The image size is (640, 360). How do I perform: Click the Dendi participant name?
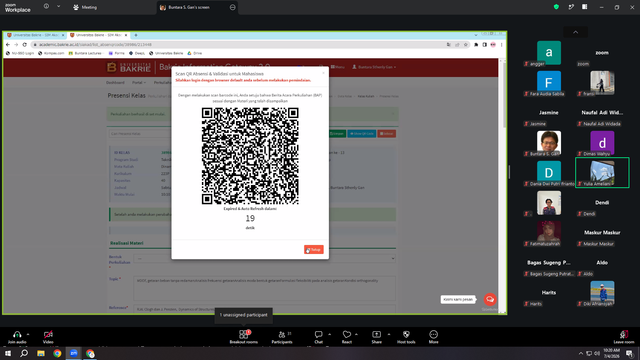point(602,202)
